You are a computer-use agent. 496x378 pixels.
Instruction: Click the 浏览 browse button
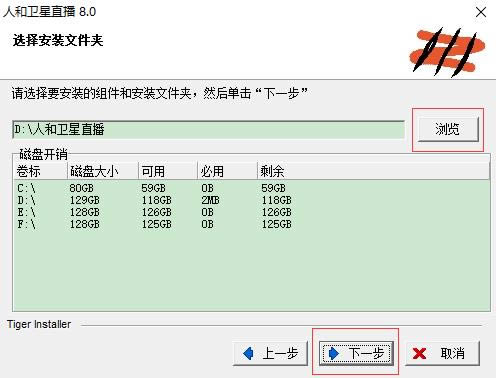pyautogui.click(x=448, y=129)
